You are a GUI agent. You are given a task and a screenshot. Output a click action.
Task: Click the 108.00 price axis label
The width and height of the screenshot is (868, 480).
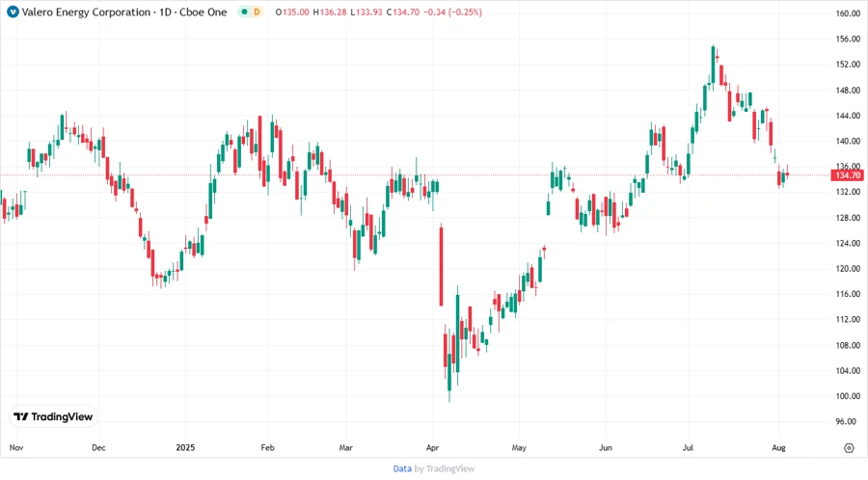click(848, 345)
